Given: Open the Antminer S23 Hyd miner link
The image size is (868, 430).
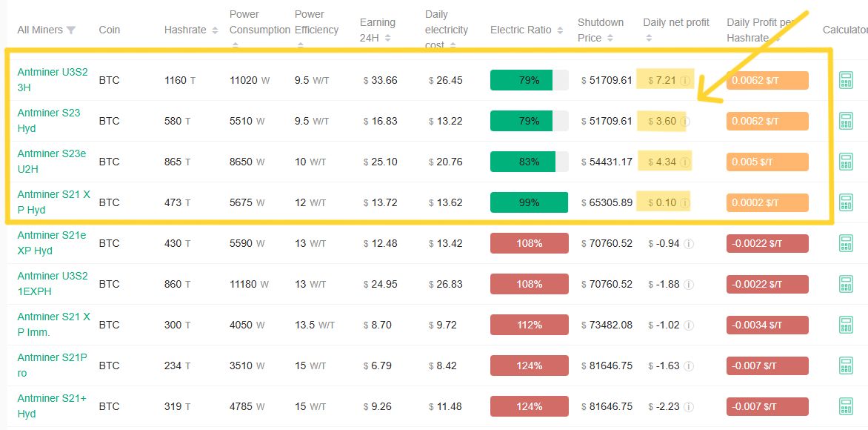Looking at the screenshot, I should point(49,120).
